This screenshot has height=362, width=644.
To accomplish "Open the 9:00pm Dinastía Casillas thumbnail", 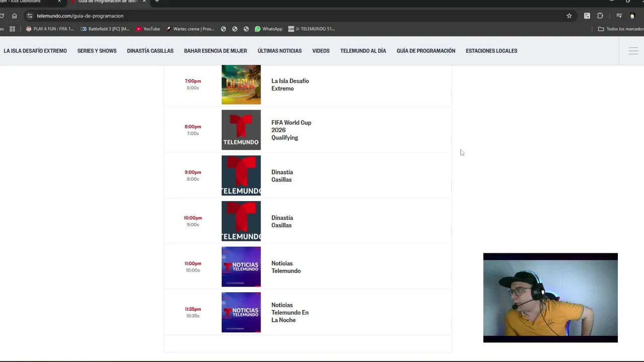I will click(x=241, y=175).
